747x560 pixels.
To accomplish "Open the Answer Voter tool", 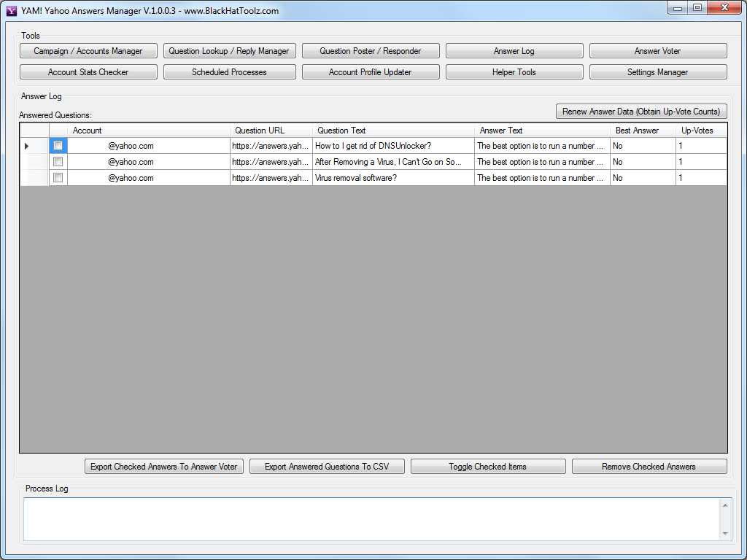I will click(x=658, y=51).
